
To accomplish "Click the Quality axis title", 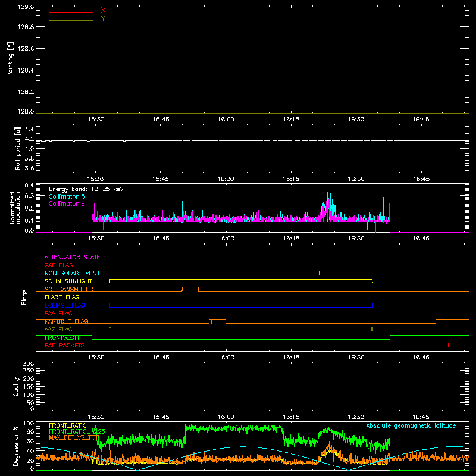I will click(x=16, y=386).
